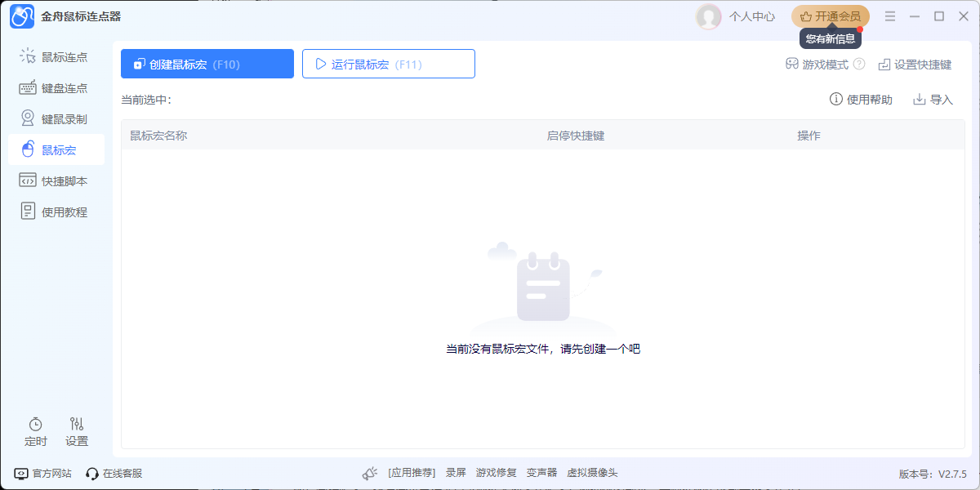Switch to the 鼠标宏 tab
Image resolution: width=980 pixels, height=490 pixels.
[x=56, y=149]
